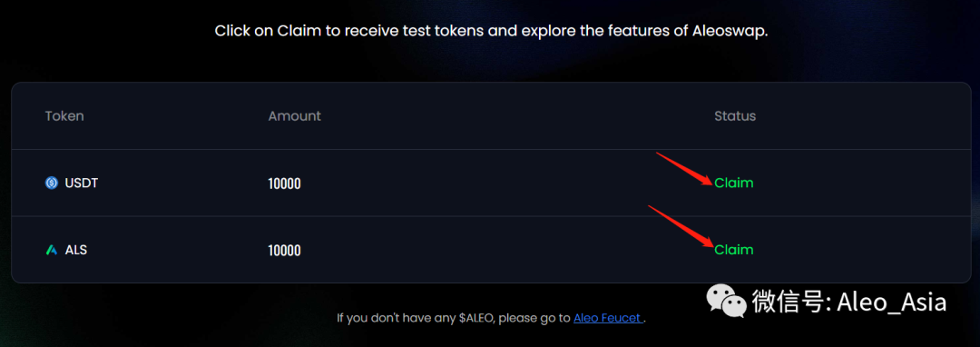Claim the 10000 USDT test tokens
This screenshot has height=347, width=980.
pos(734,183)
